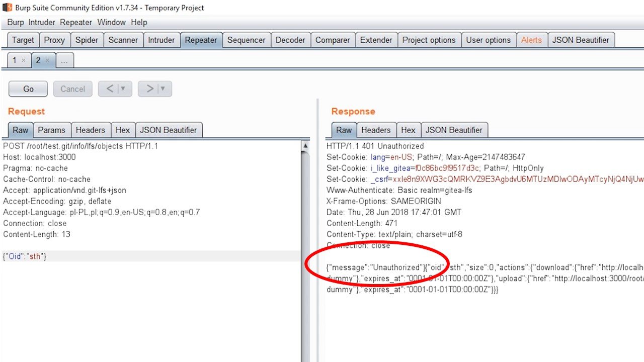Image resolution: width=644 pixels, height=362 pixels.
Task: Switch to the Decoder tab
Action: (290, 40)
